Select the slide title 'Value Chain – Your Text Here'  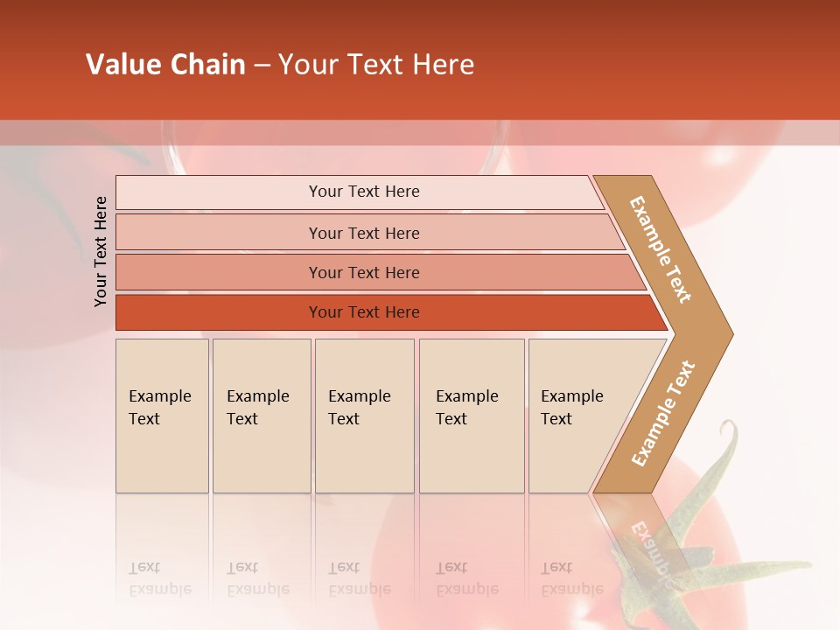pos(280,64)
